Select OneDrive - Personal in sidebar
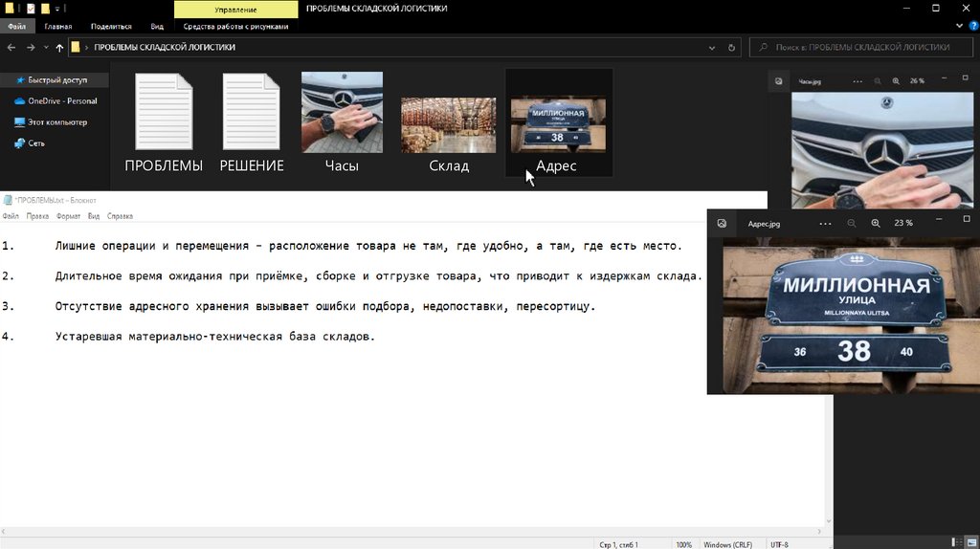Viewport: 980px width, 549px height. click(61, 101)
